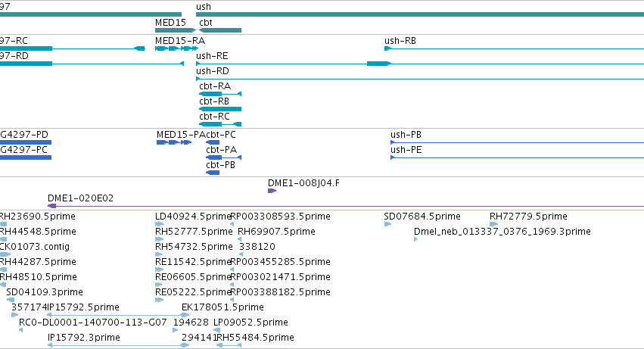Select DME1-020E02 feature label

pyautogui.click(x=80, y=198)
